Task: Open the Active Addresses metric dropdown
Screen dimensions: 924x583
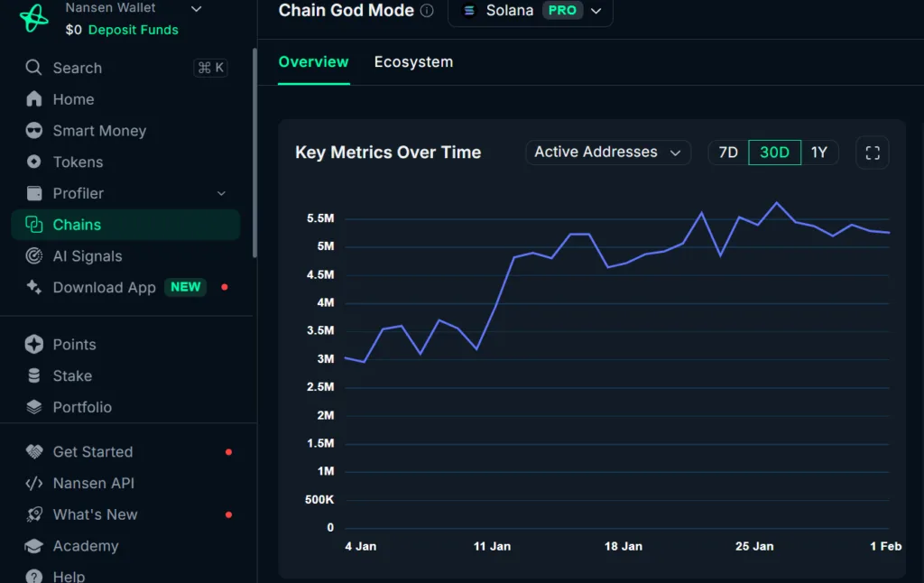Action: point(607,153)
